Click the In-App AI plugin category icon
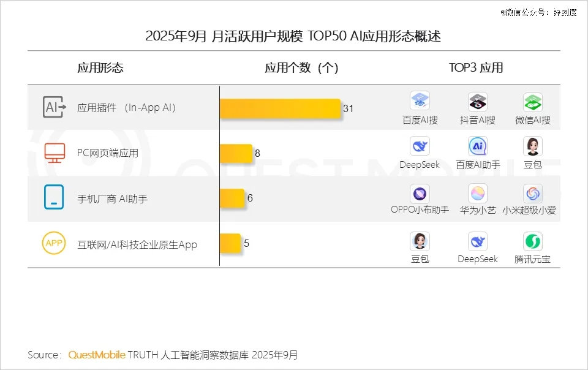The height and width of the screenshot is (370, 588). (x=54, y=107)
